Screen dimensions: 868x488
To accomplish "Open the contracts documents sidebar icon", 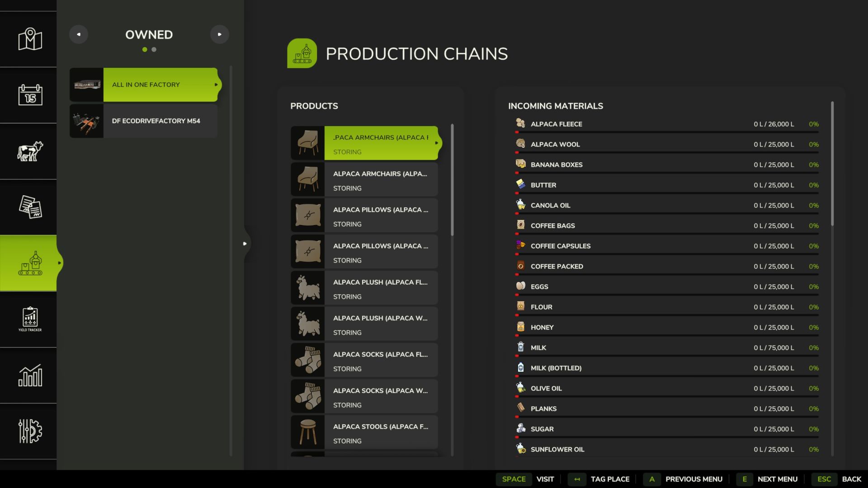I will point(30,207).
